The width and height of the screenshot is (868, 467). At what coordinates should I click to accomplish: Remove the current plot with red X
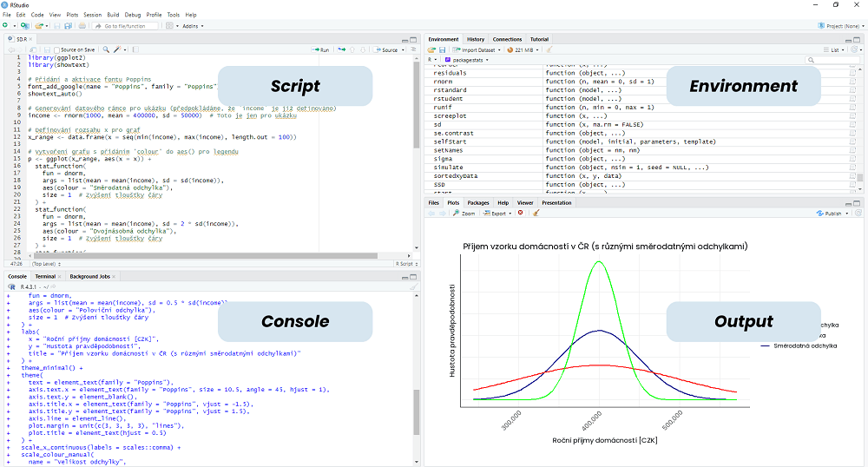[520, 213]
